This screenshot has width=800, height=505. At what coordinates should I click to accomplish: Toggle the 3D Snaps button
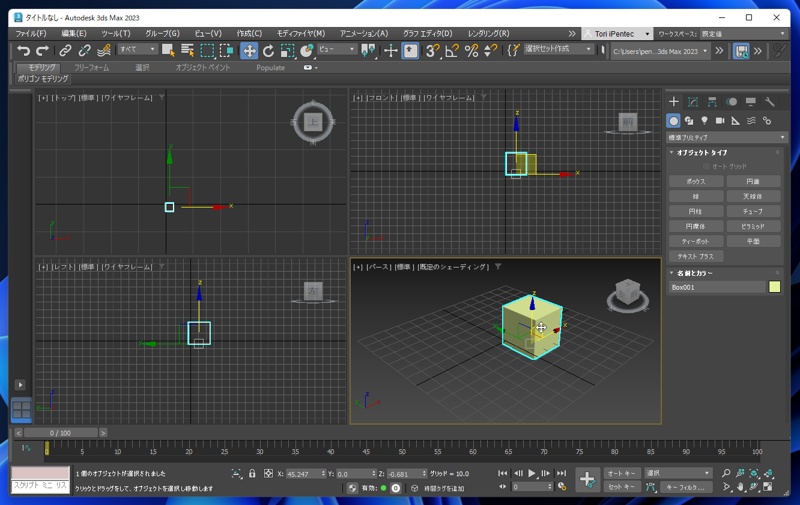[x=433, y=50]
